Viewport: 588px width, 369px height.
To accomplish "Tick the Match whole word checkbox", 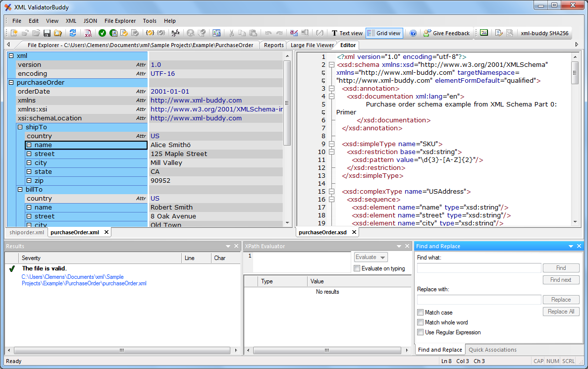I will coord(421,322).
